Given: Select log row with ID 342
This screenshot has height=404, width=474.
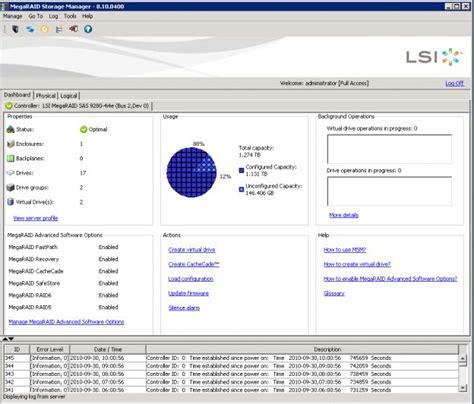Looking at the screenshot, I should (x=231, y=382).
